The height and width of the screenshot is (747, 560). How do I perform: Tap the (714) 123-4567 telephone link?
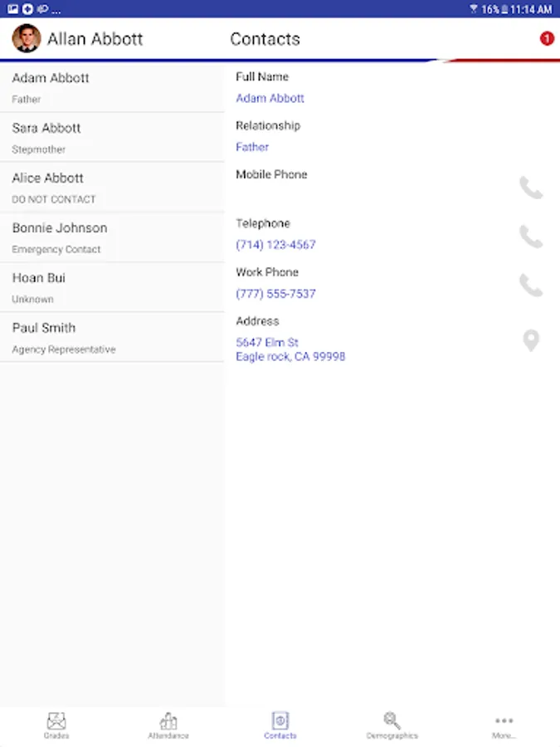tap(275, 245)
